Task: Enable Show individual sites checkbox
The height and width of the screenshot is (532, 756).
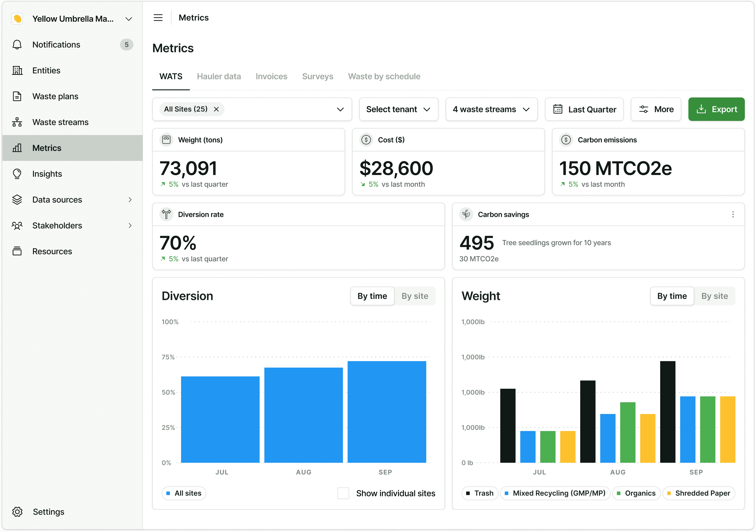Action: pos(343,493)
